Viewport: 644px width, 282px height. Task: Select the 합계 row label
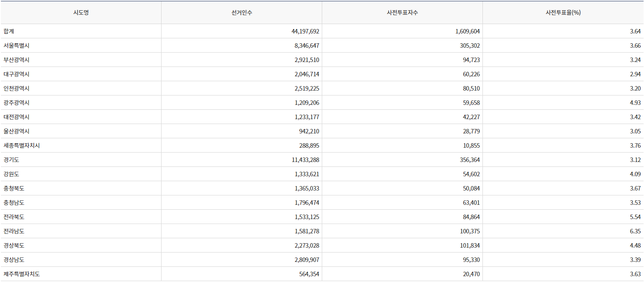click(x=9, y=31)
